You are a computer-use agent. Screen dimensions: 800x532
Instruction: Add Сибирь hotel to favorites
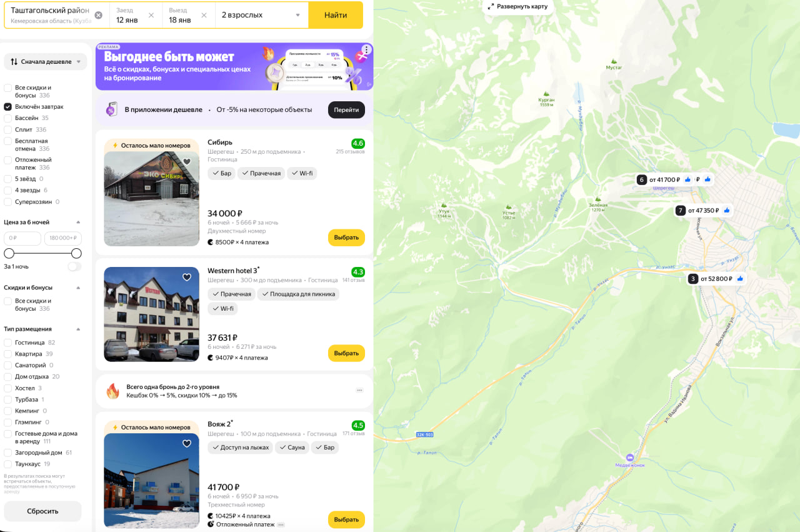tap(187, 162)
